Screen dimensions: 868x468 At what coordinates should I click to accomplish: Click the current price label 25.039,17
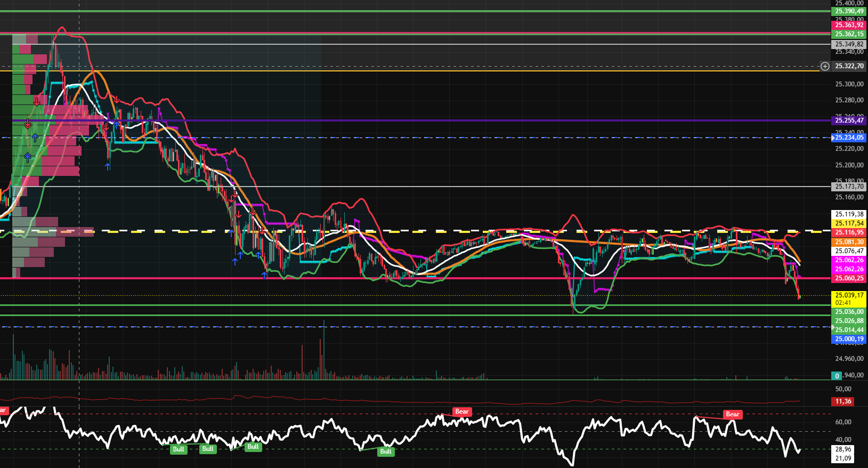coord(849,295)
